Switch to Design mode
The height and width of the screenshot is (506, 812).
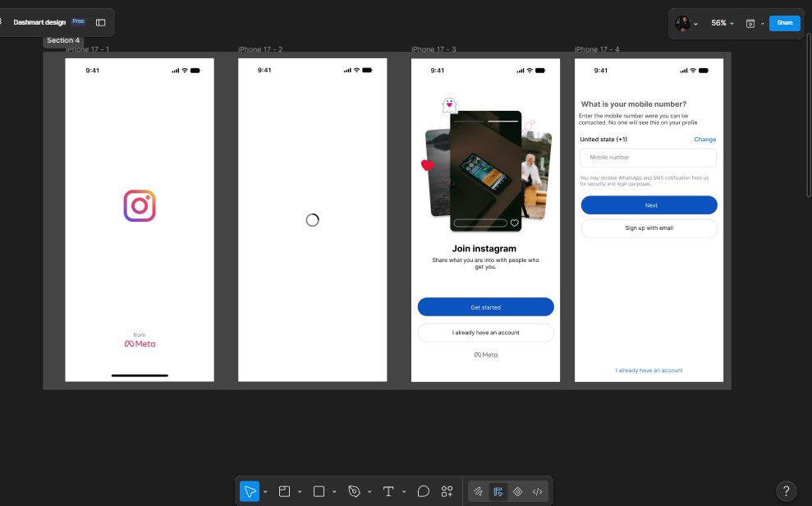coord(498,491)
